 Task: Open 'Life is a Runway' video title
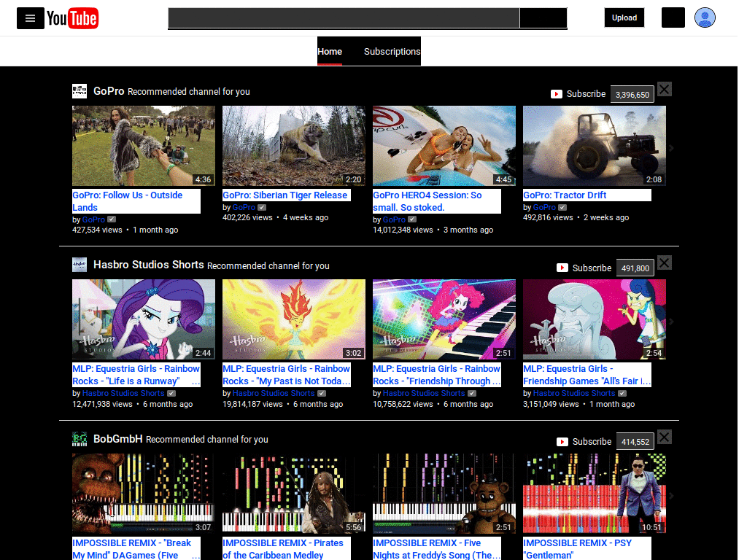pos(136,375)
